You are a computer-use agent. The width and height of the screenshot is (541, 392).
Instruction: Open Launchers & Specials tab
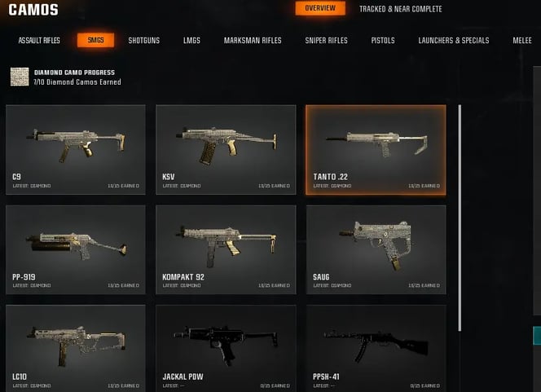click(453, 41)
